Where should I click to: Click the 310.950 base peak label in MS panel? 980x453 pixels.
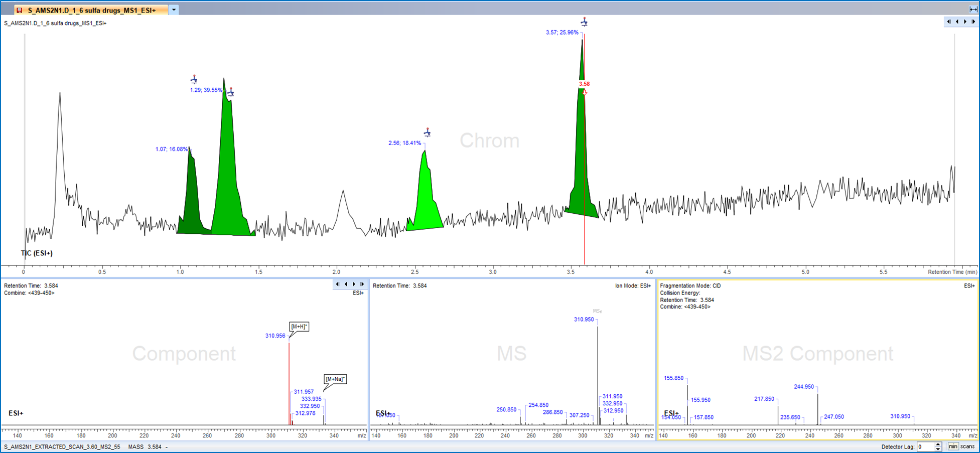pos(584,320)
